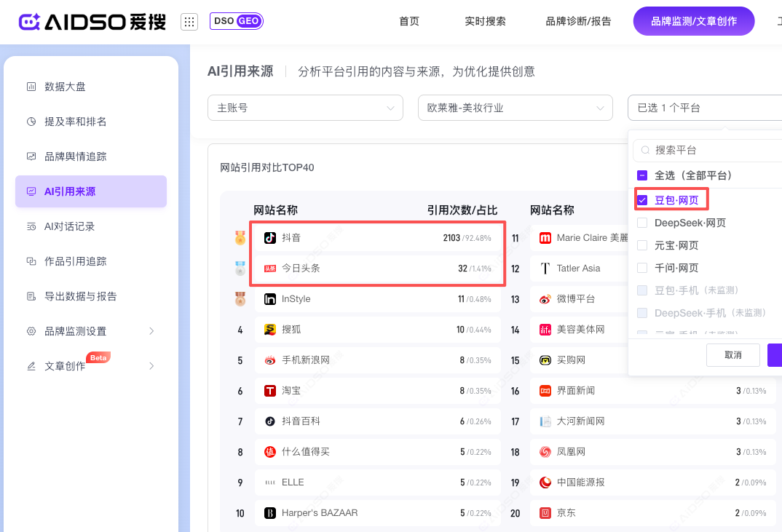Open 实时搜索 in top navigation
The image size is (782, 532).
pos(485,21)
